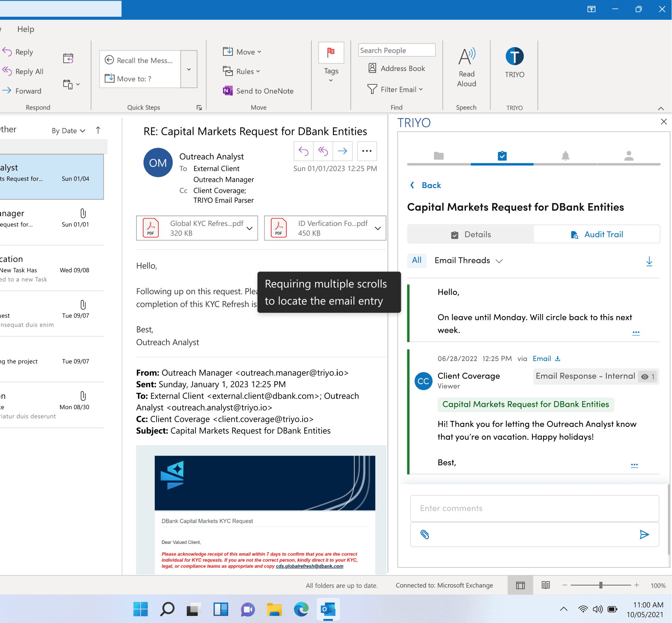Send the comment with arrow icon
The width and height of the screenshot is (672, 623).
pyautogui.click(x=644, y=534)
